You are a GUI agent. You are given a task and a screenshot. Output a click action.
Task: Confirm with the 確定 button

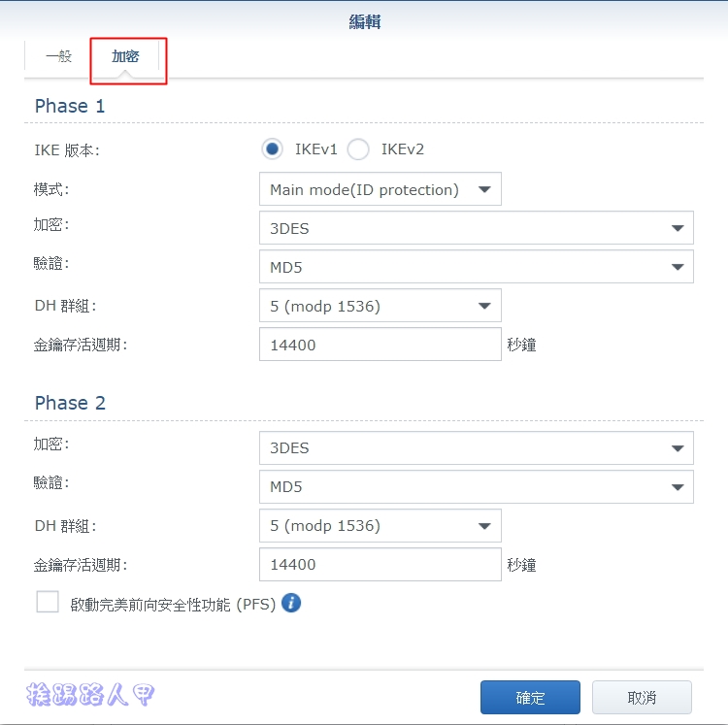coord(530,697)
